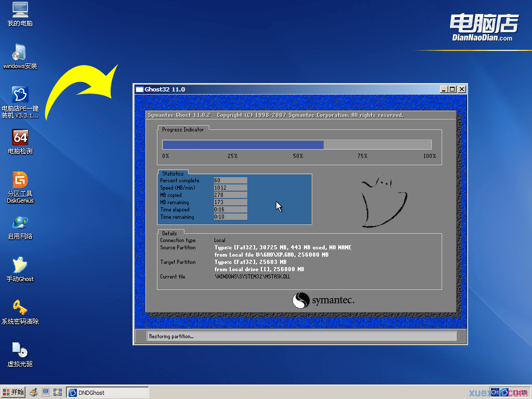The image size is (532, 399).
Task: Click the monitor quick launch icon on taskbar
Action: 46,392
